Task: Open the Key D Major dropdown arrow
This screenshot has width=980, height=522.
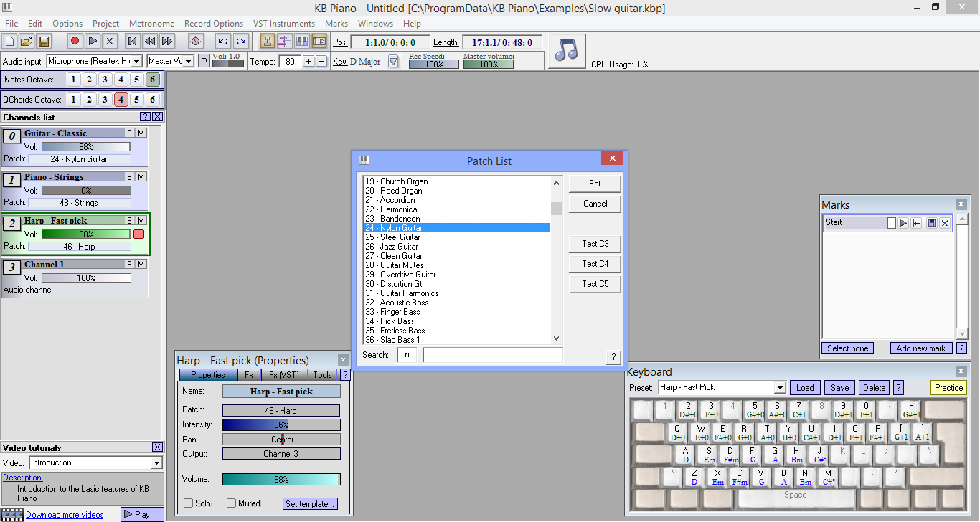Action: [393, 62]
